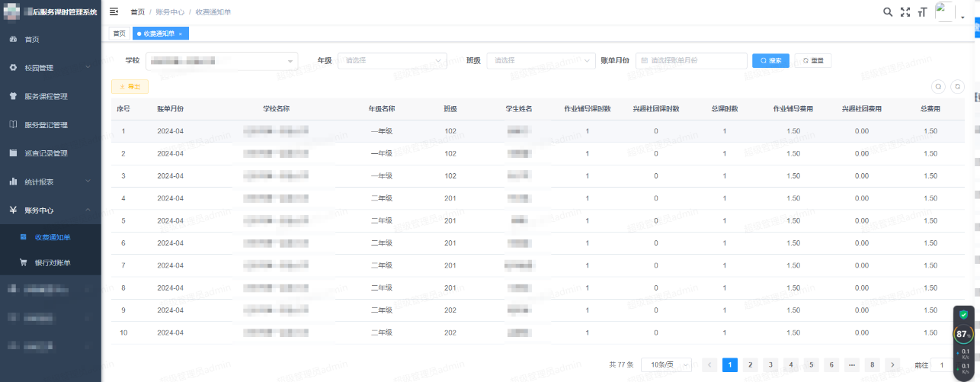Collapse the 账务中心 sidebar chevron
980x382 pixels.
pyautogui.click(x=88, y=210)
